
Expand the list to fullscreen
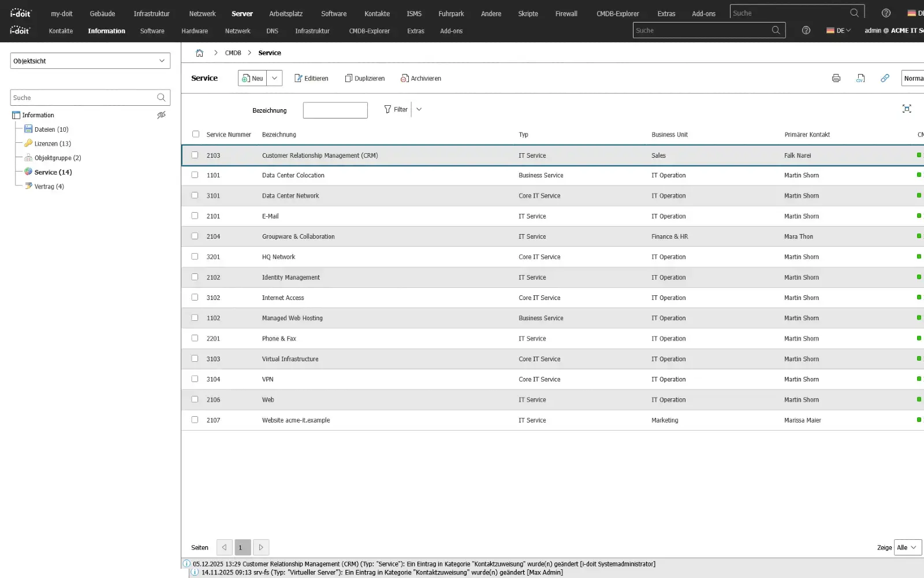907,108
